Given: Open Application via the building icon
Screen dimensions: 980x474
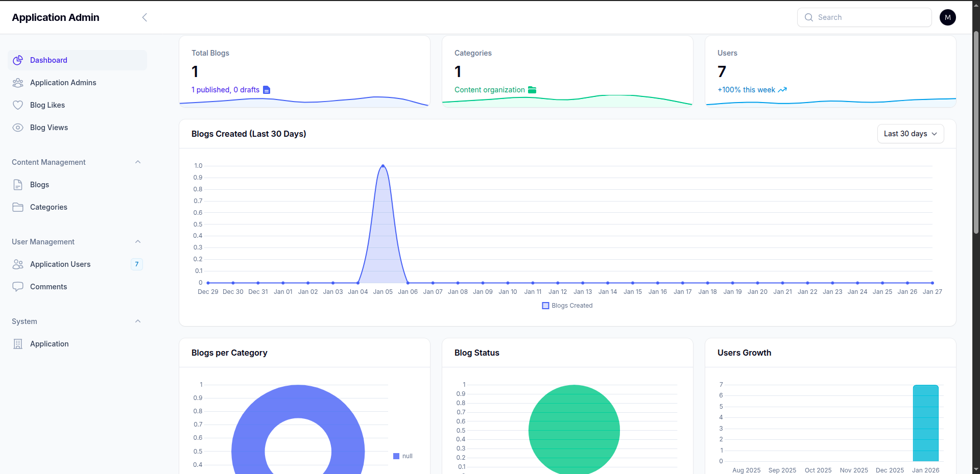Looking at the screenshot, I should [x=18, y=343].
